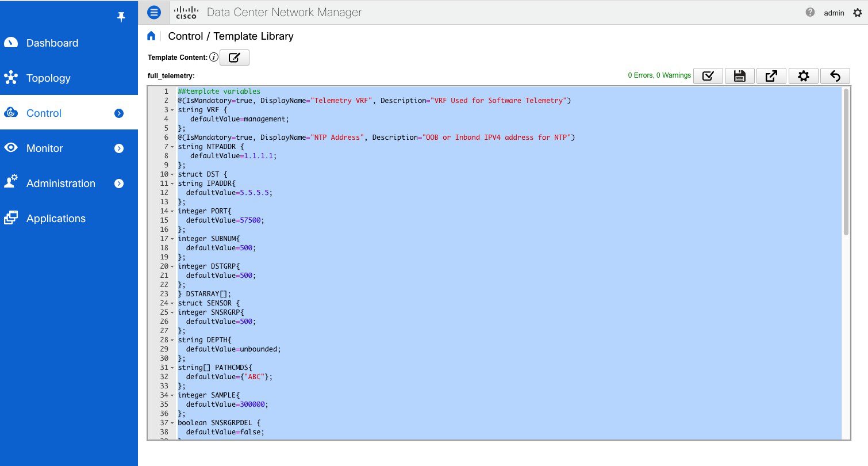Collapse the SUBNUM fold at line 17
The image size is (868, 466).
172,239
